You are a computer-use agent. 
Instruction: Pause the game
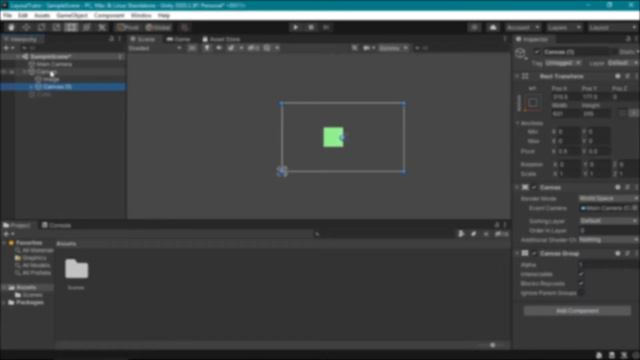(x=311, y=27)
